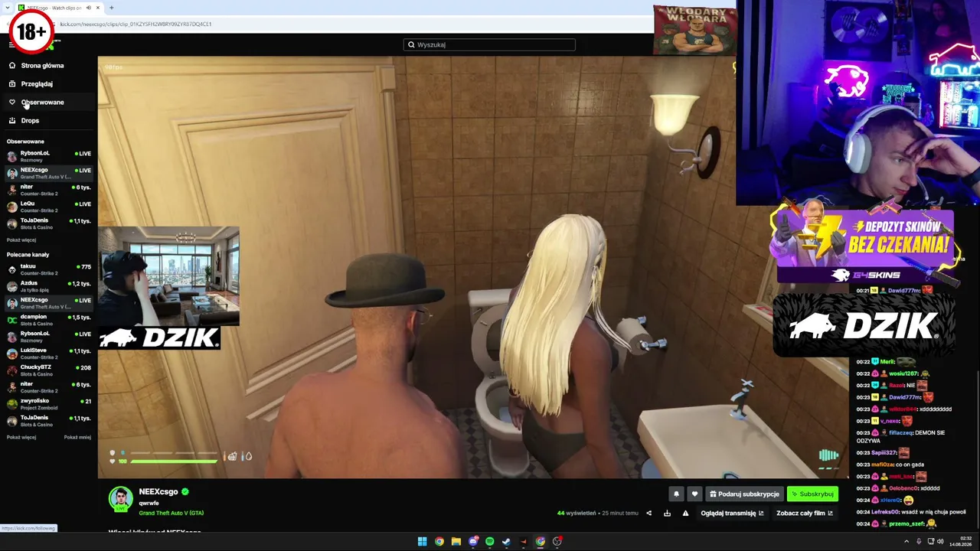The image size is (980, 551).
Task: Close the NEEXcsgo browser tab
Action: pyautogui.click(x=97, y=8)
